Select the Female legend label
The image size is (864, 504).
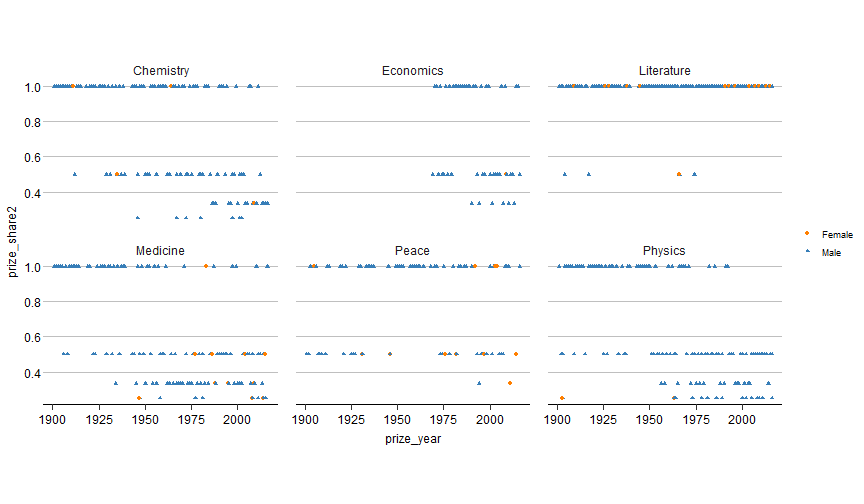(x=837, y=234)
